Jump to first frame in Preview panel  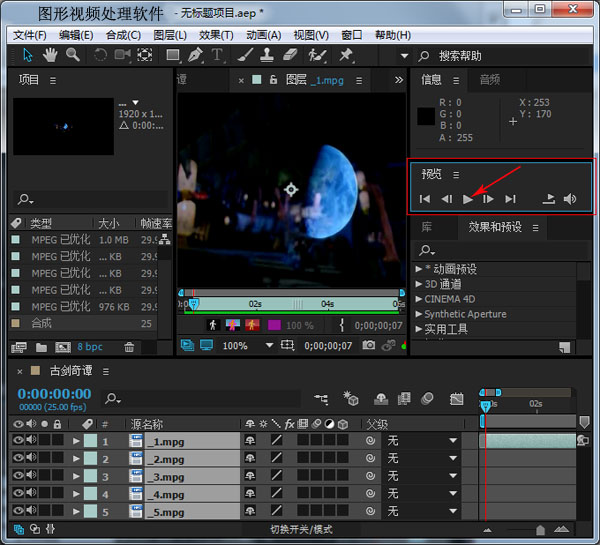[425, 199]
